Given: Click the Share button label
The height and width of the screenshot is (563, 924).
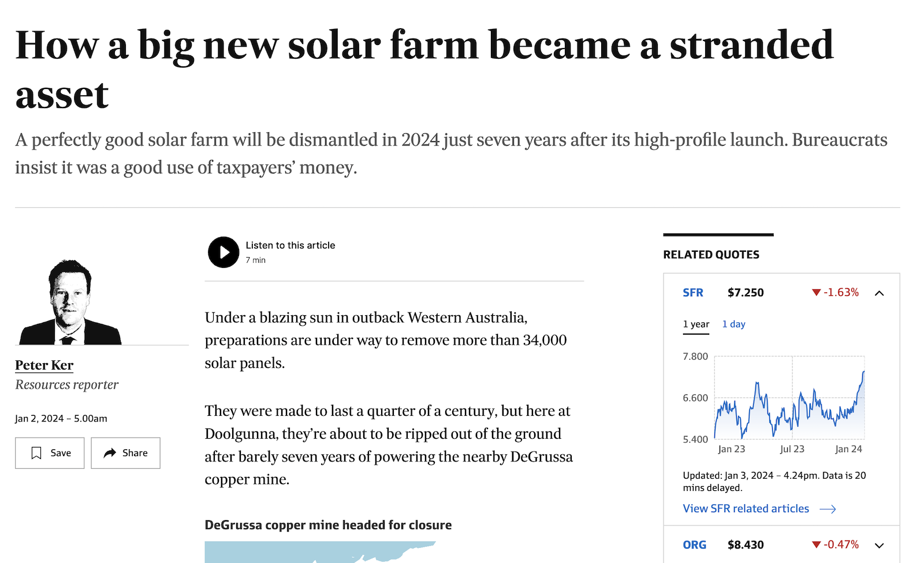Looking at the screenshot, I should click(135, 453).
